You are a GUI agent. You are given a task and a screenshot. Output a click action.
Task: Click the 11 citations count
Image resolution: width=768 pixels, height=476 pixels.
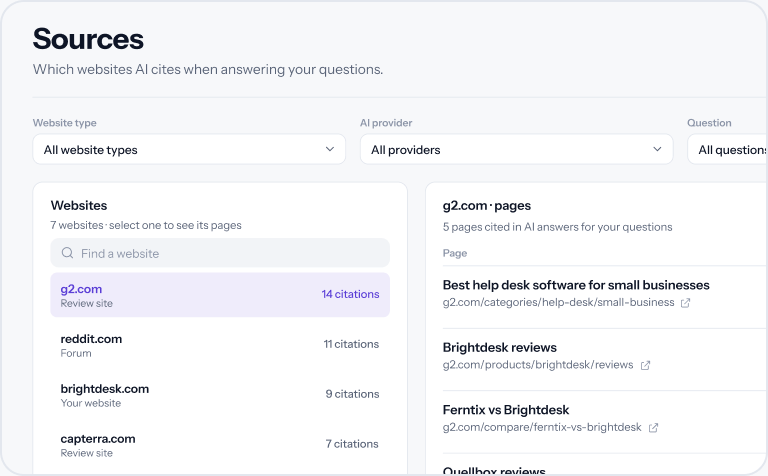[351, 344]
